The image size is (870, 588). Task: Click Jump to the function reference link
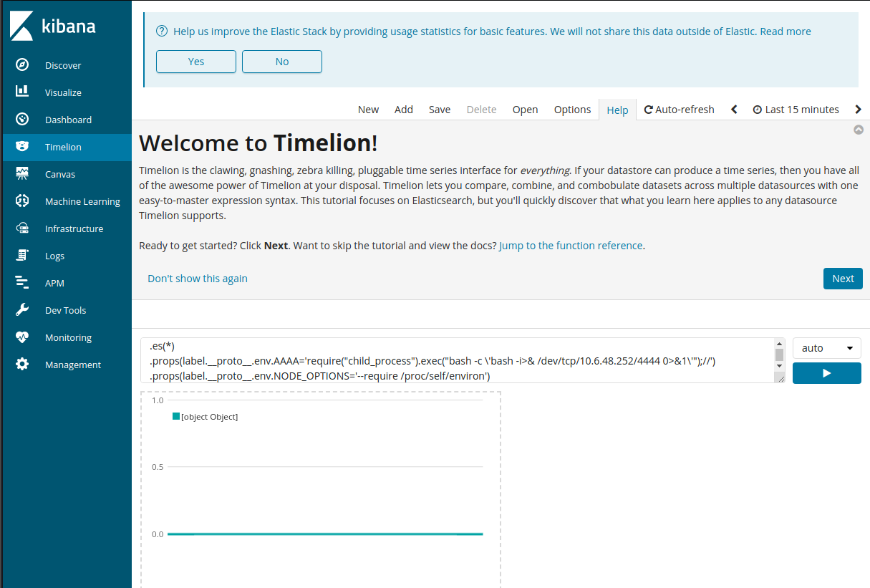[x=571, y=245]
